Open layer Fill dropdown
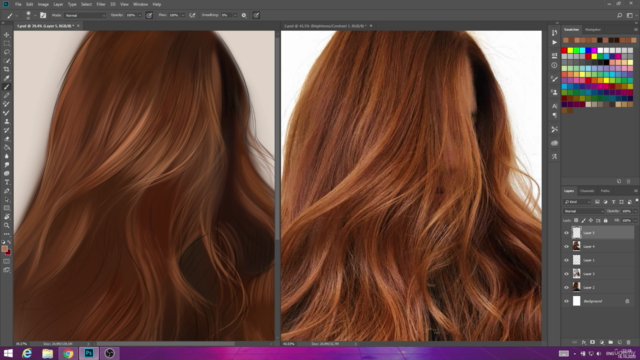Screen dimensions: 640x360 tap(635, 220)
